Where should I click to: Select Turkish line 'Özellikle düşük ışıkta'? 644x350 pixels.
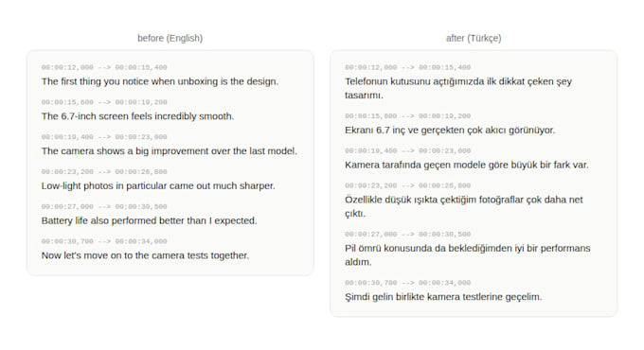tap(464, 206)
